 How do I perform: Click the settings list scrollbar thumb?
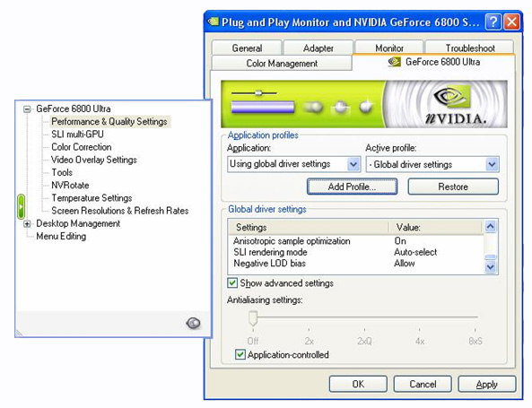tap(490, 257)
